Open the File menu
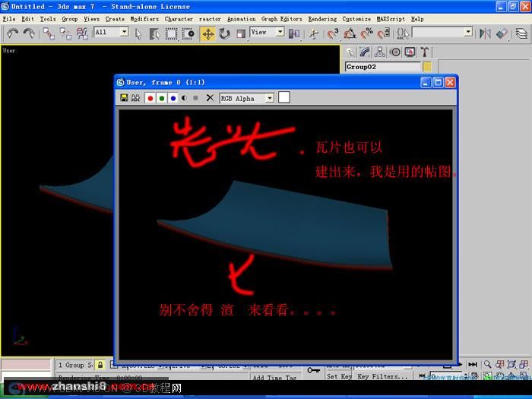The width and height of the screenshot is (532, 399). click(x=9, y=19)
